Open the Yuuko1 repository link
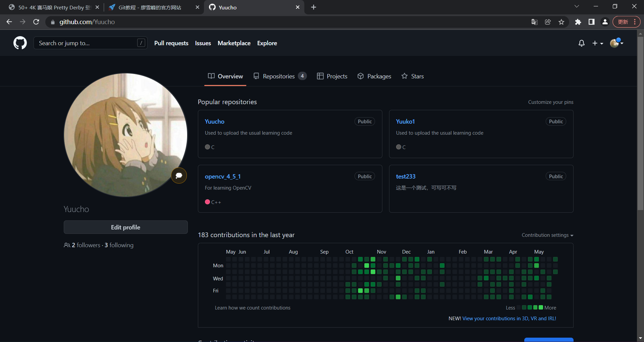 pos(406,122)
